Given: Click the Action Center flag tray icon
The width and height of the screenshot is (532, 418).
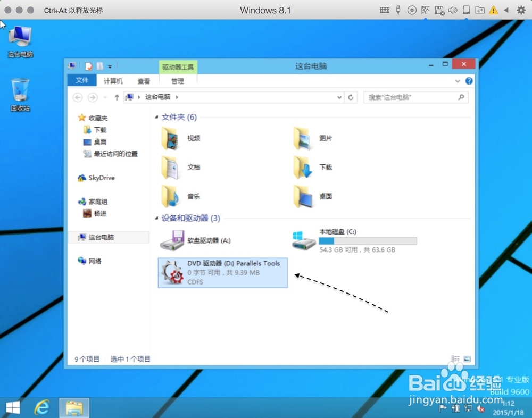Looking at the screenshot, I should (x=443, y=408).
